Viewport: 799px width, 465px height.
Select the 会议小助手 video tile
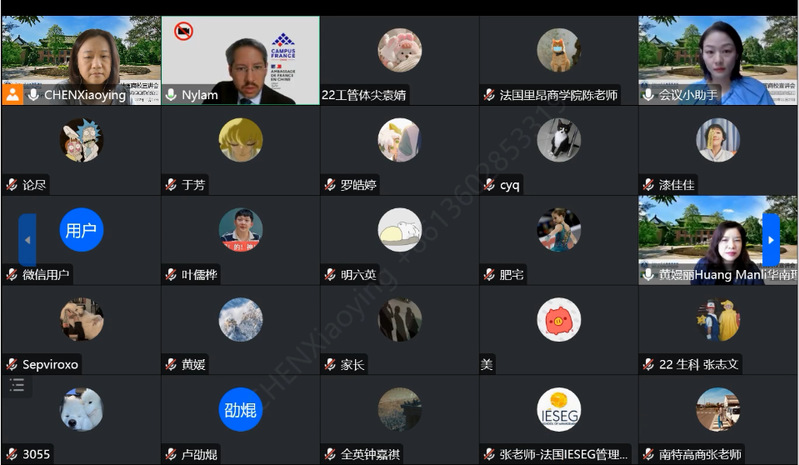click(717, 61)
